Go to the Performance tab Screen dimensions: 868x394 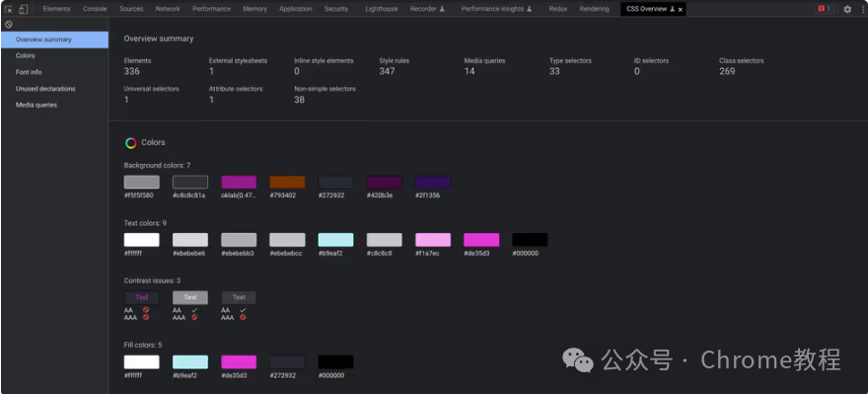211,9
